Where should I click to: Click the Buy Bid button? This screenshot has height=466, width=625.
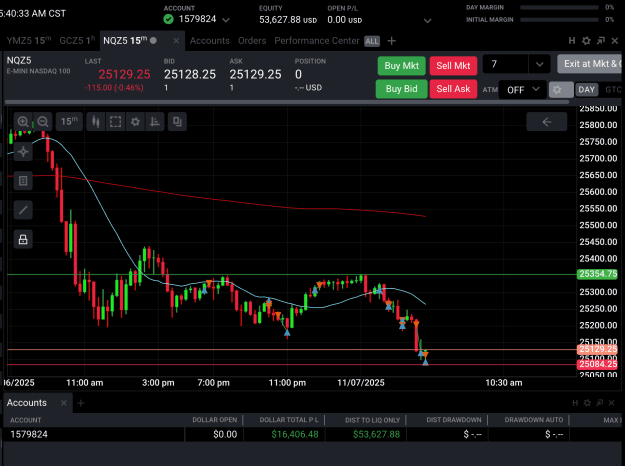click(401, 89)
